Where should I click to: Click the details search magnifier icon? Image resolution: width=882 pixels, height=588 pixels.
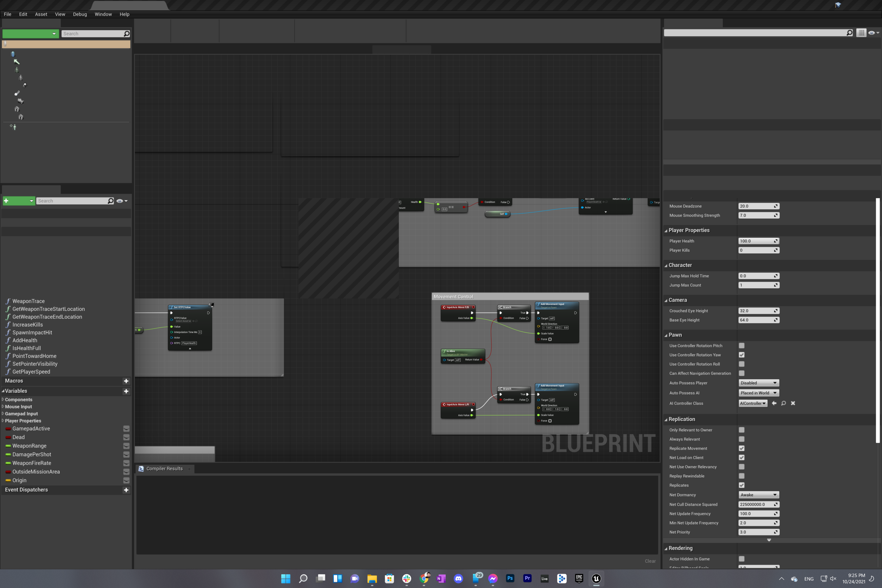[x=850, y=33]
